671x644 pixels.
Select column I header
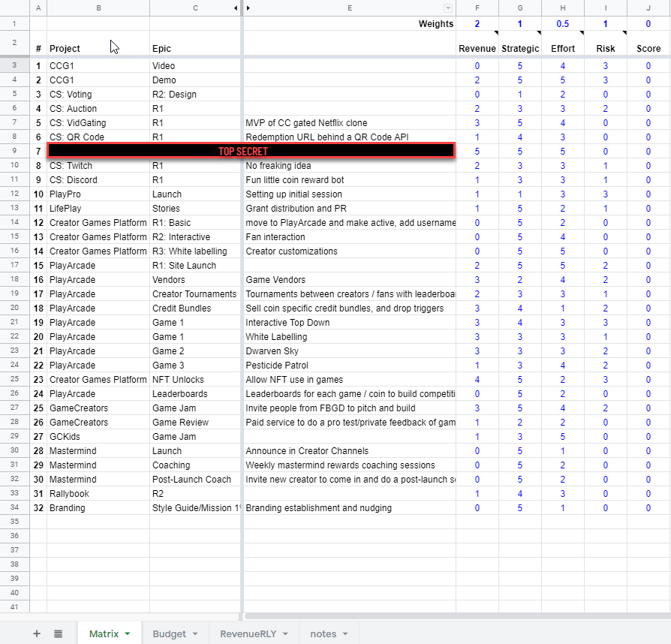pos(606,8)
